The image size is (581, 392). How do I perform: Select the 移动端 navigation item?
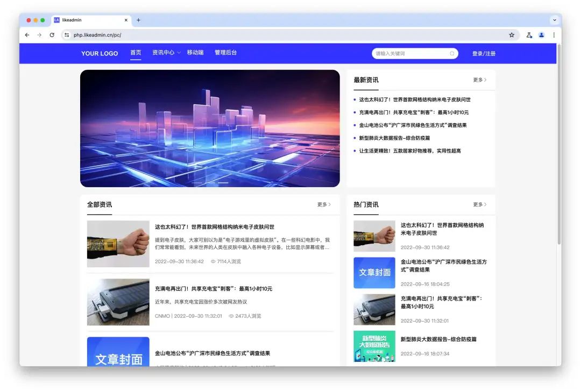[x=195, y=53]
